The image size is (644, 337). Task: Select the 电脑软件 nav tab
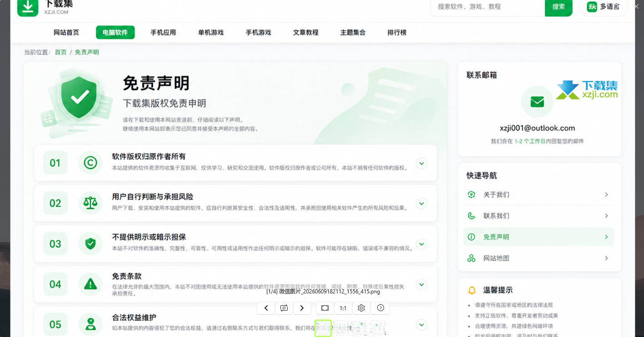[x=115, y=33]
